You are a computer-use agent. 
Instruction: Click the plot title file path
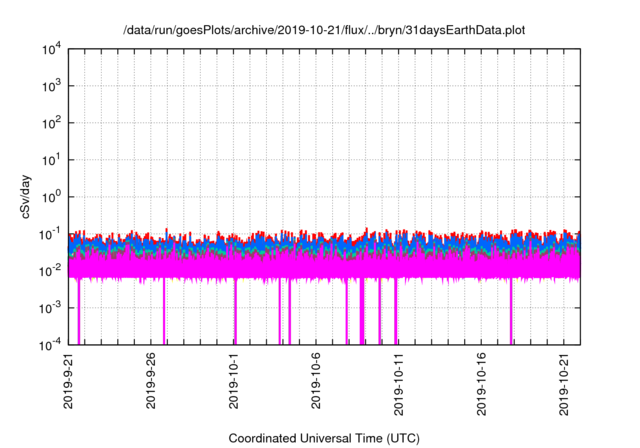324,30
